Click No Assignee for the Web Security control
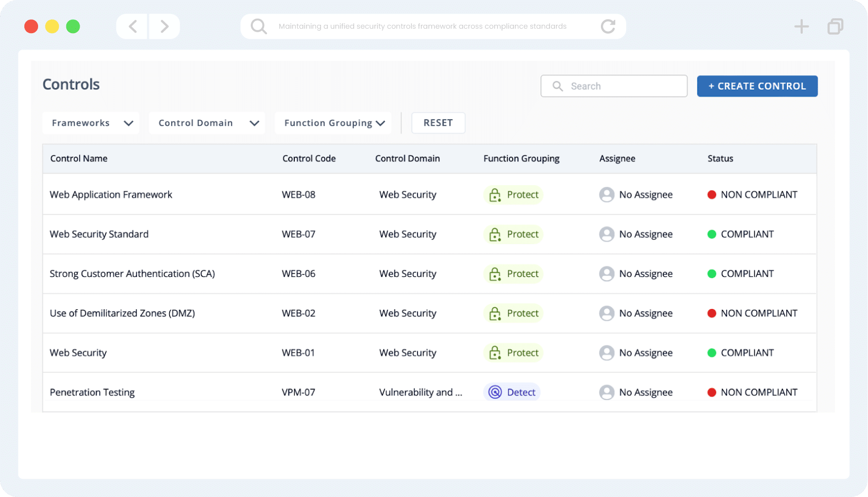 click(x=645, y=353)
